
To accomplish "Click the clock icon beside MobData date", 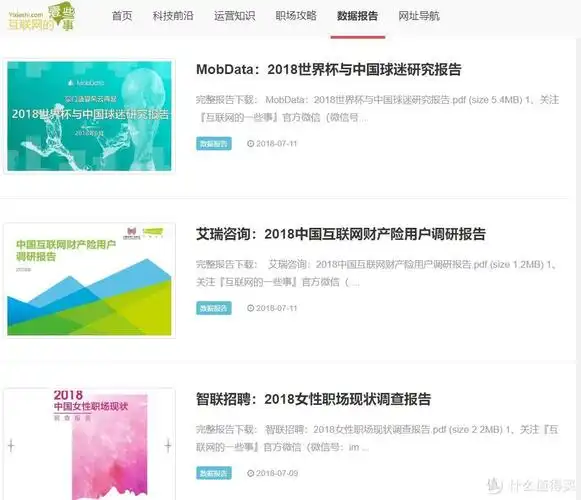I will tap(250, 143).
